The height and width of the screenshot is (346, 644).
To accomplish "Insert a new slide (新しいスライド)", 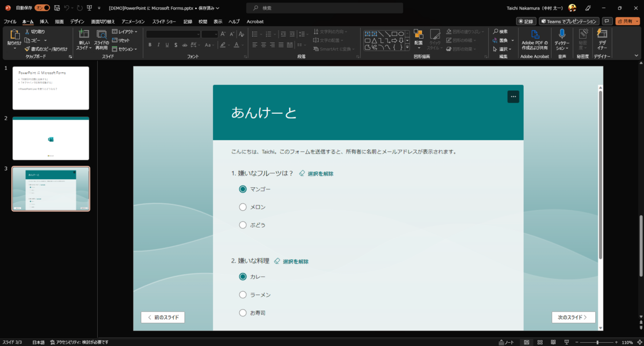I will tap(84, 38).
